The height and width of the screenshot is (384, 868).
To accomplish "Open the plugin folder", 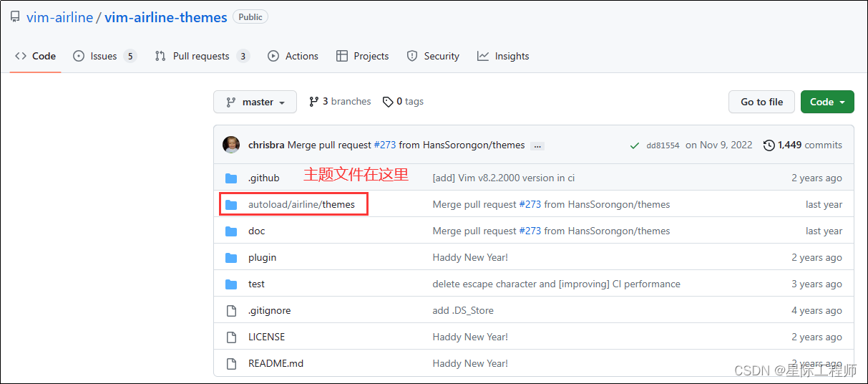I will coord(262,257).
